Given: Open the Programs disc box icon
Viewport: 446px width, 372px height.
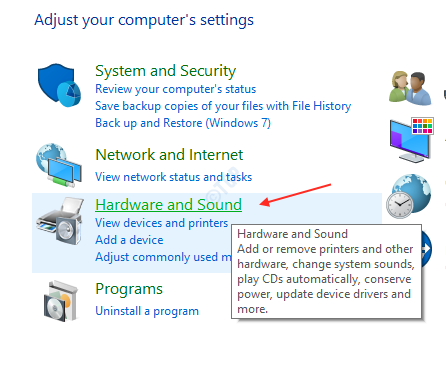Looking at the screenshot, I should coord(58,301).
